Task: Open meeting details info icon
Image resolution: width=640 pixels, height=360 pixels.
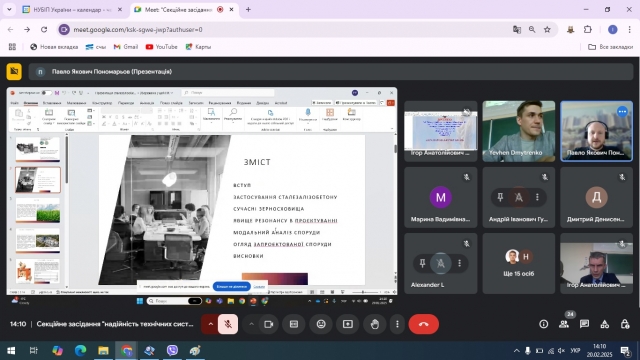Action: point(544,324)
